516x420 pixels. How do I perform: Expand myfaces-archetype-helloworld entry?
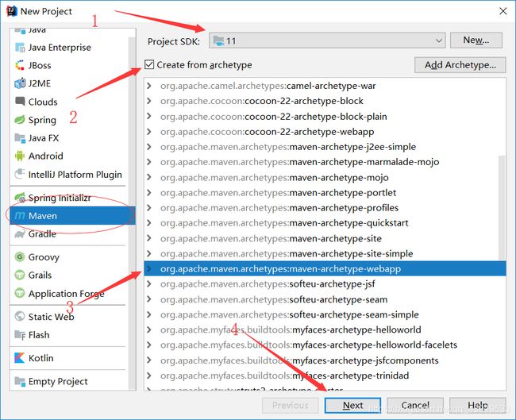coord(149,329)
